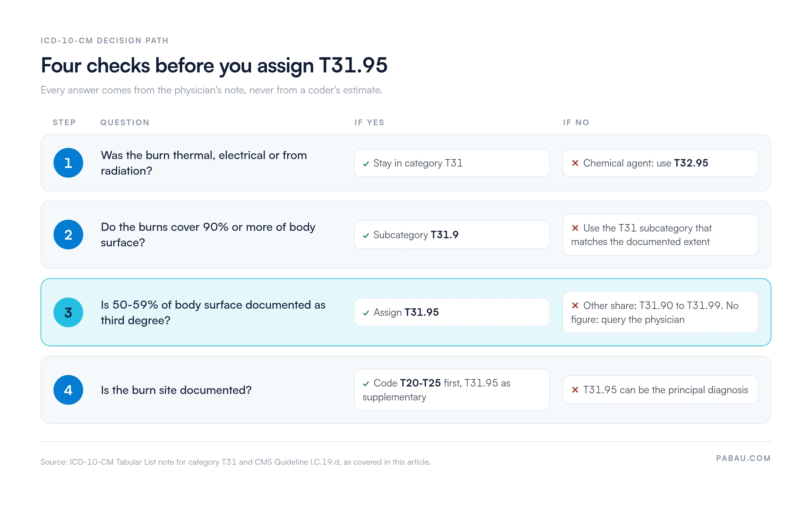Click the 'Assign T31.95' answer
The height and width of the screenshot is (507, 812).
point(452,312)
